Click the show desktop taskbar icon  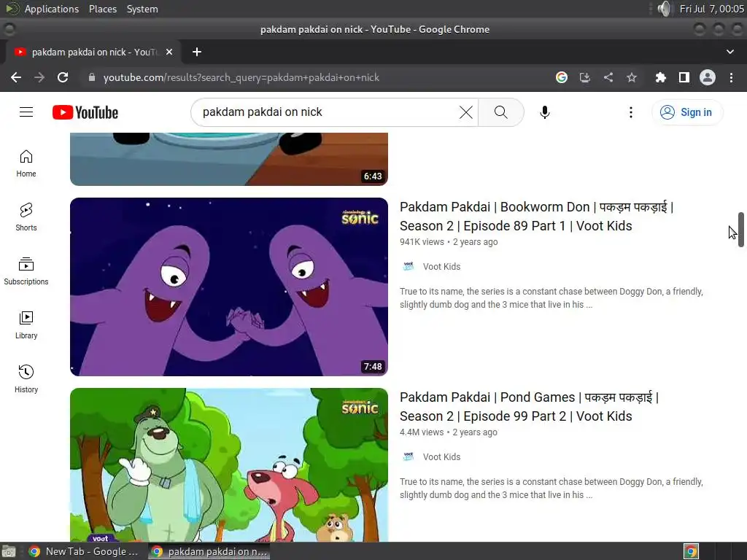9,551
